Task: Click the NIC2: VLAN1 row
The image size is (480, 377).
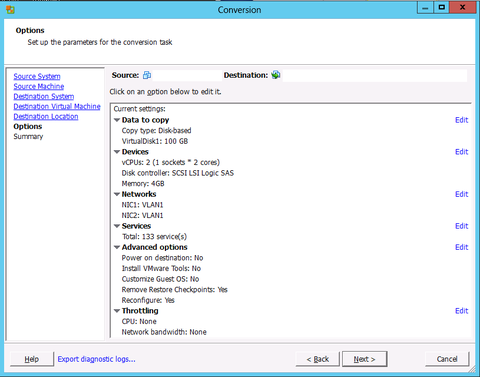Action: (x=142, y=216)
